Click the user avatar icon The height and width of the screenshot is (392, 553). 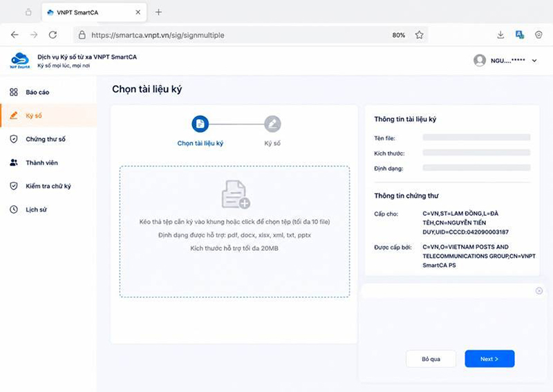(x=480, y=60)
